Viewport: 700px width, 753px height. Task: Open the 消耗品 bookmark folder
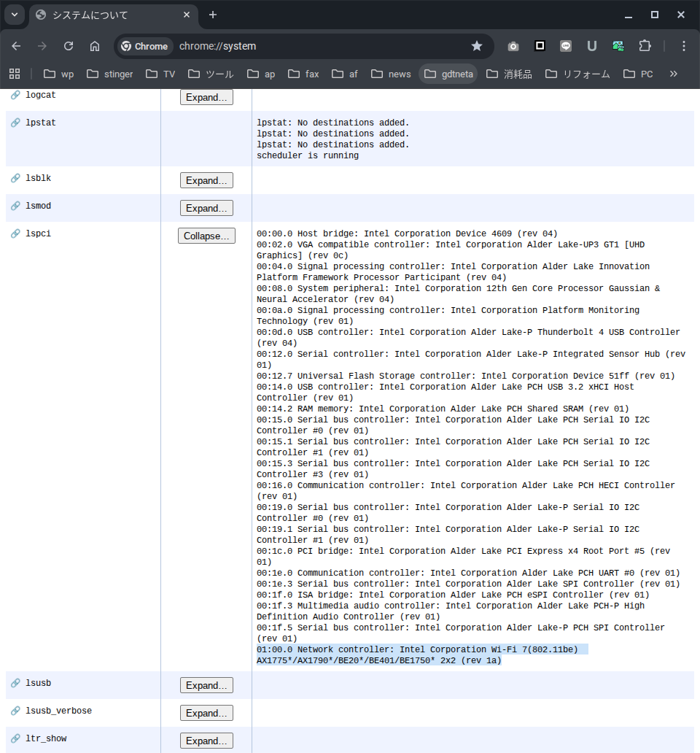pyautogui.click(x=509, y=74)
